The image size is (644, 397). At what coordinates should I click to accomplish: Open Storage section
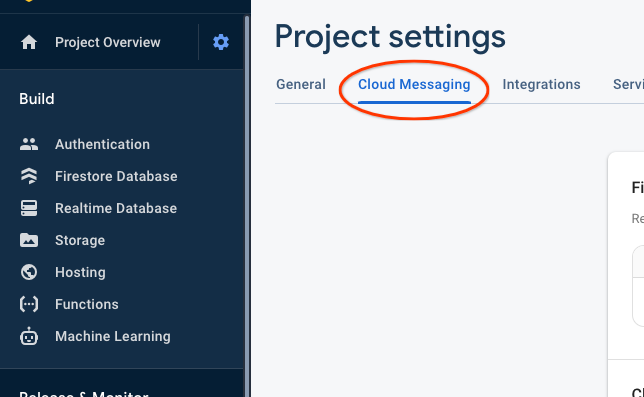[80, 240]
